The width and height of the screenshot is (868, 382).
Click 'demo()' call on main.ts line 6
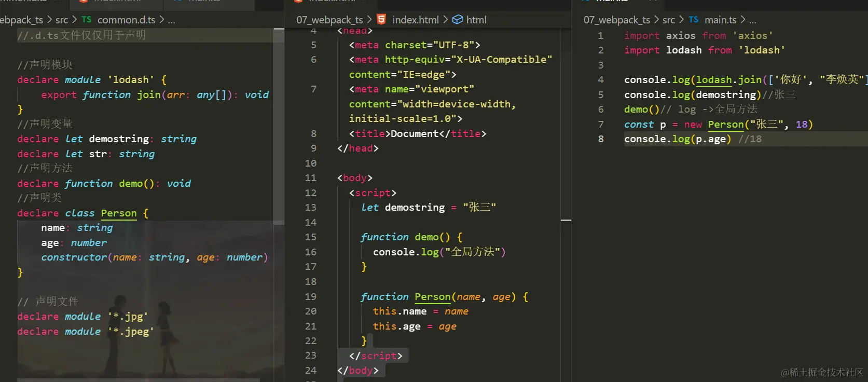642,109
